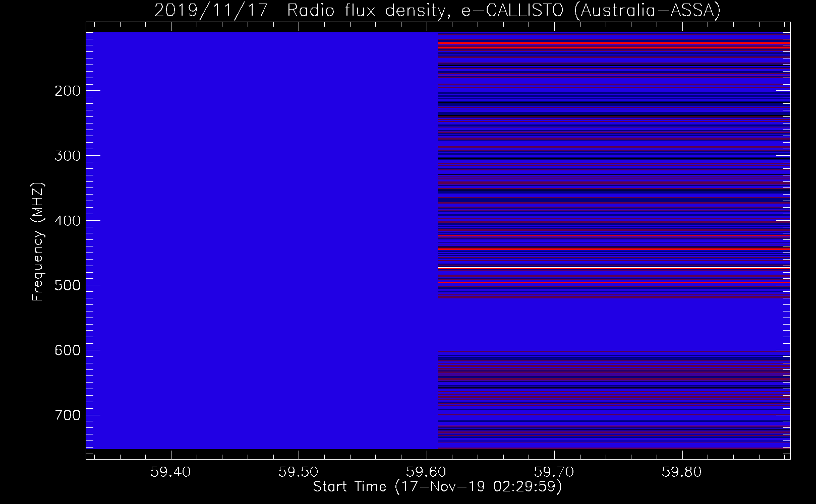Click the '300' frequency tick label
The height and width of the screenshot is (504, 816).
click(67, 156)
